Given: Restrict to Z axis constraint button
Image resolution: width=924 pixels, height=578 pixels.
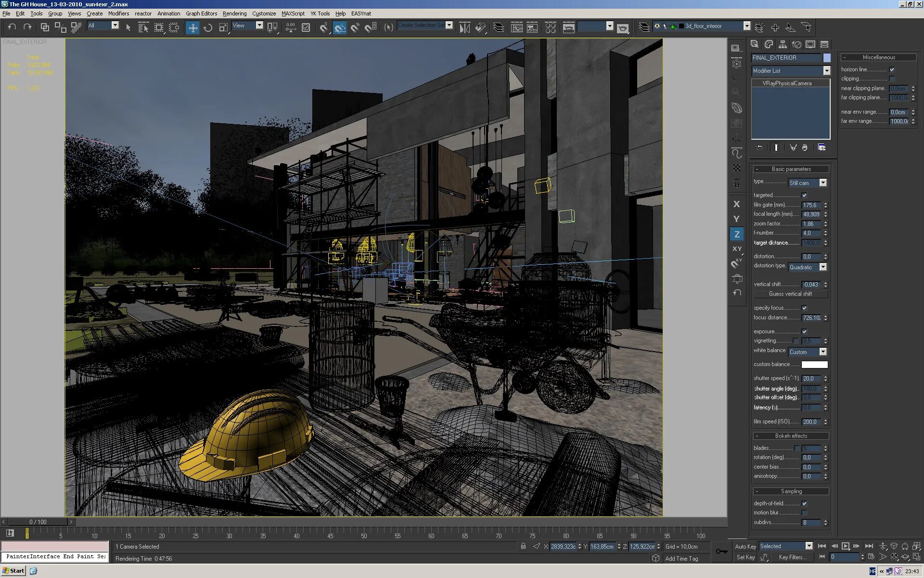Looking at the screenshot, I should point(736,234).
